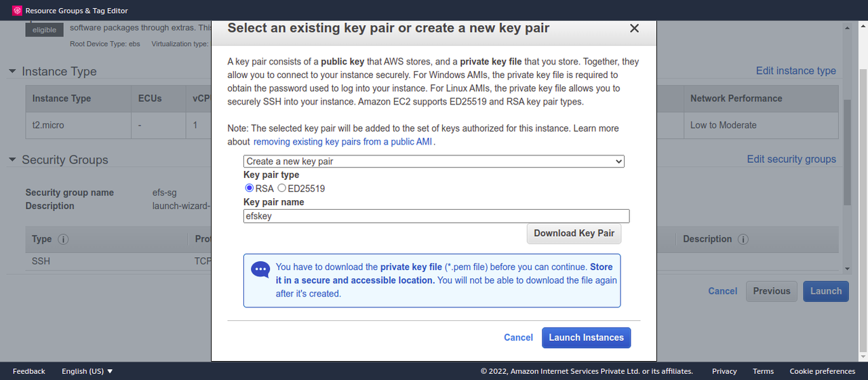Viewport: 868px width, 380px height.
Task: Open the Feedback link
Action: point(29,371)
